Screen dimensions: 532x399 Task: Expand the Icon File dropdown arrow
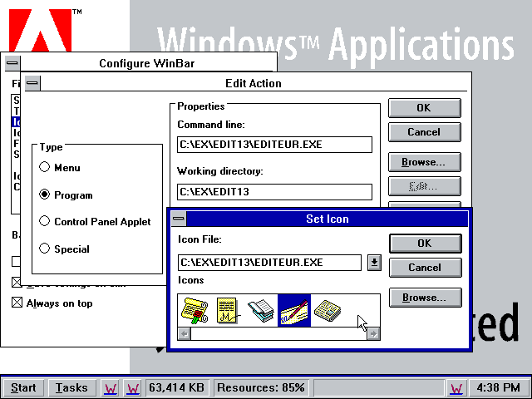pos(374,263)
